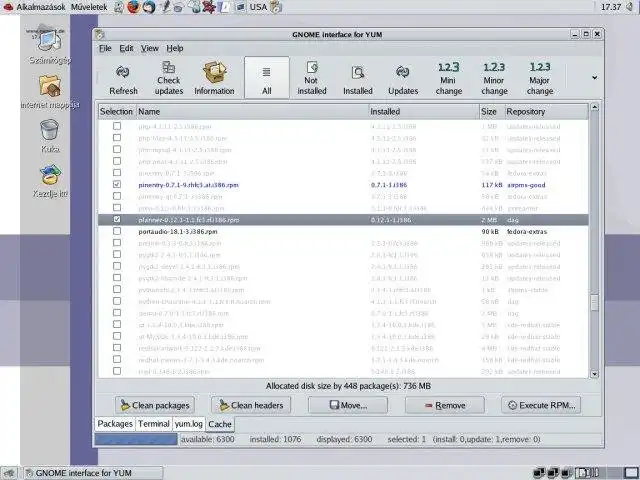Click the scrollbar down arrow
The width and height of the screenshot is (640, 480).
594,373
